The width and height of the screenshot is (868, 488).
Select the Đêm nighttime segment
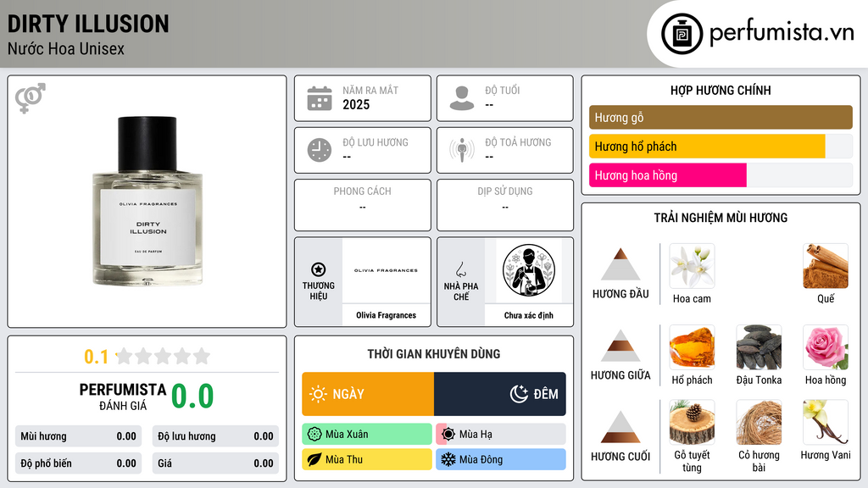point(500,394)
